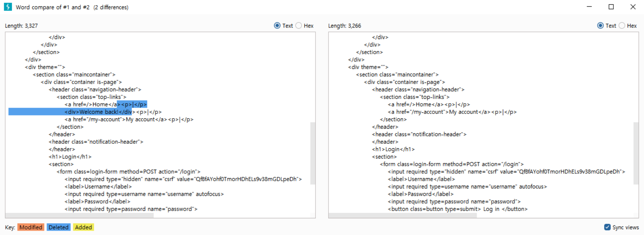Image resolution: width=644 pixels, height=235 pixels.
Task: Click '<h1>Login</h1>' in left pane
Action: coord(70,157)
